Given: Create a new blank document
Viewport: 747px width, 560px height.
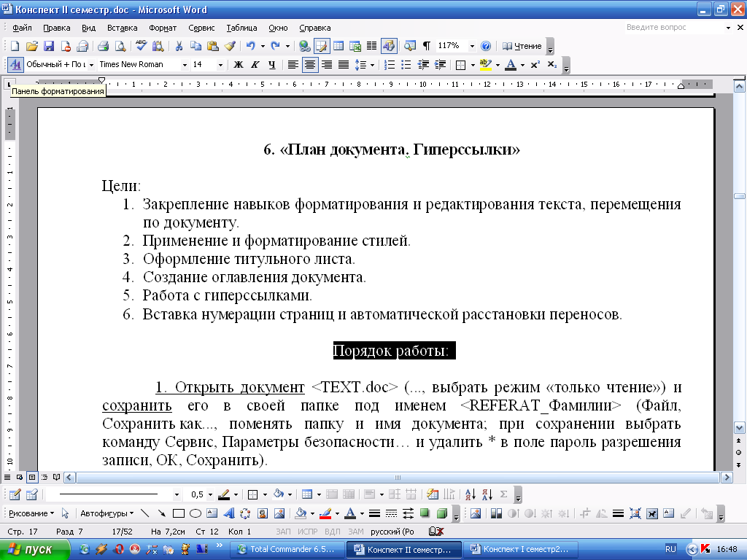Looking at the screenshot, I should point(15,46).
